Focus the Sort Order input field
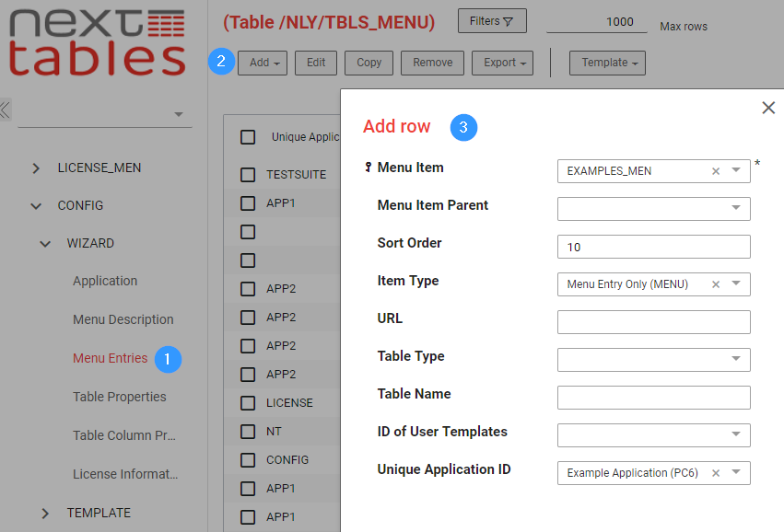Viewport: 784px width, 532px height. pyautogui.click(x=653, y=247)
